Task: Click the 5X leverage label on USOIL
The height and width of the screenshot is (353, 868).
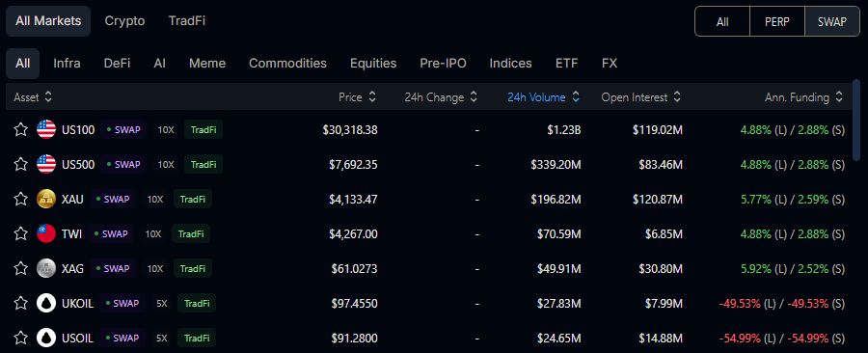Action: [x=162, y=338]
